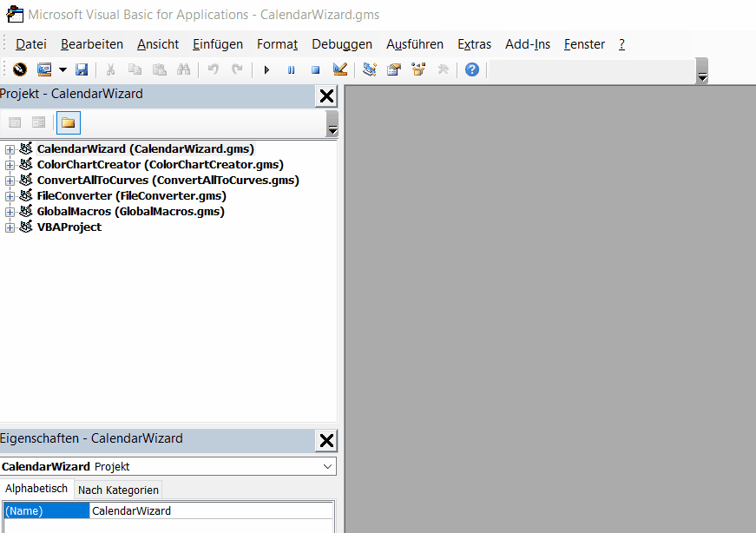The width and height of the screenshot is (756, 533).
Task: Close the Eigenschaften - CalendarWizard panel
Action: click(326, 440)
